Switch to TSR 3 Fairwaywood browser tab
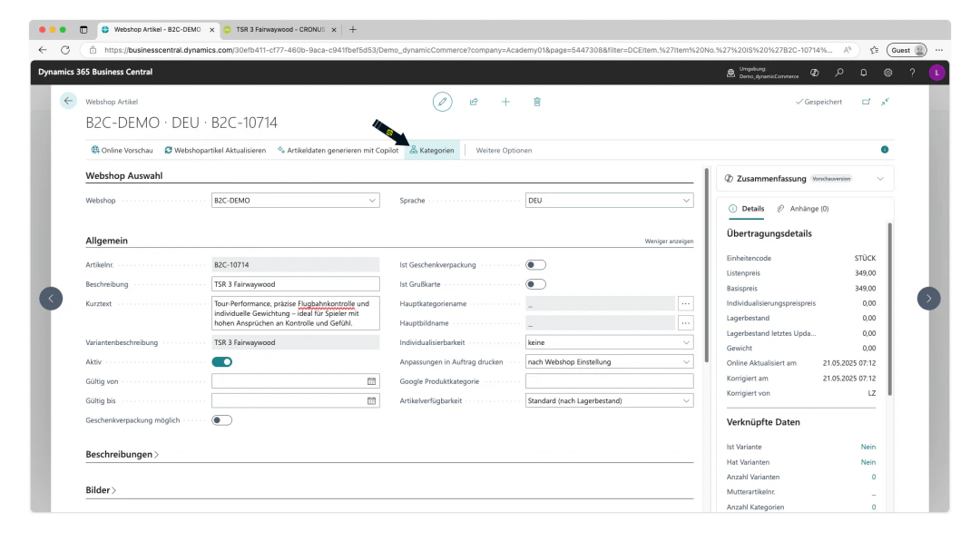The height and width of the screenshot is (552, 980). [x=280, y=29]
